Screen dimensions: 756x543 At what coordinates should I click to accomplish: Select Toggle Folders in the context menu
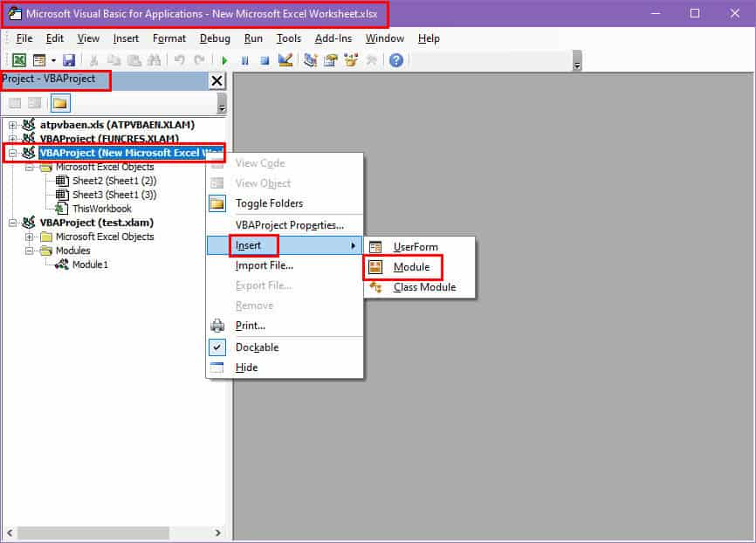click(269, 203)
